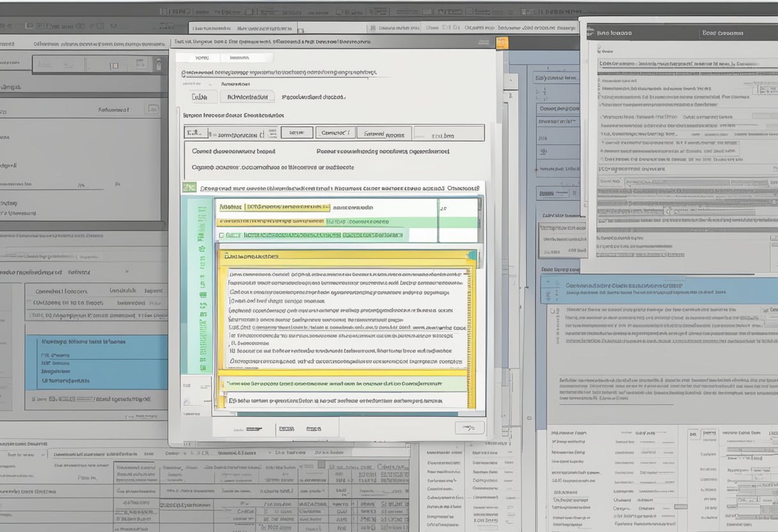Open the wide dropdown field in boxed row
The width and height of the screenshot is (778, 532).
click(241, 134)
